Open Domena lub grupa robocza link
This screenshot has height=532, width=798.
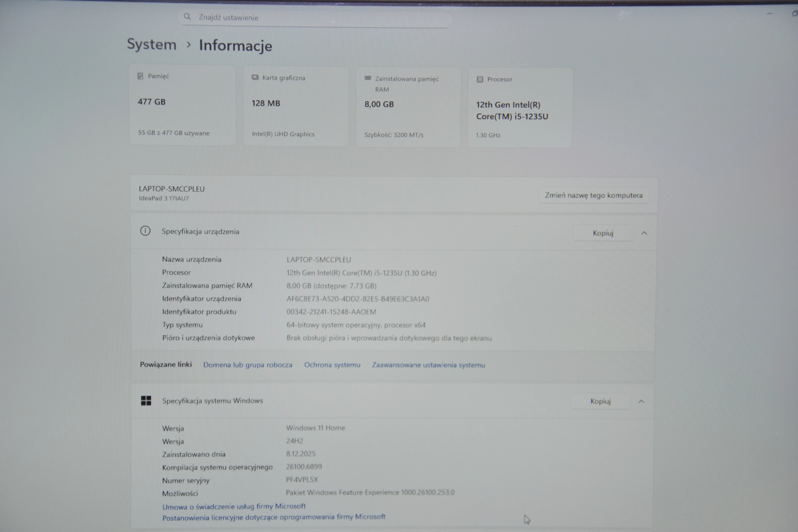248,365
